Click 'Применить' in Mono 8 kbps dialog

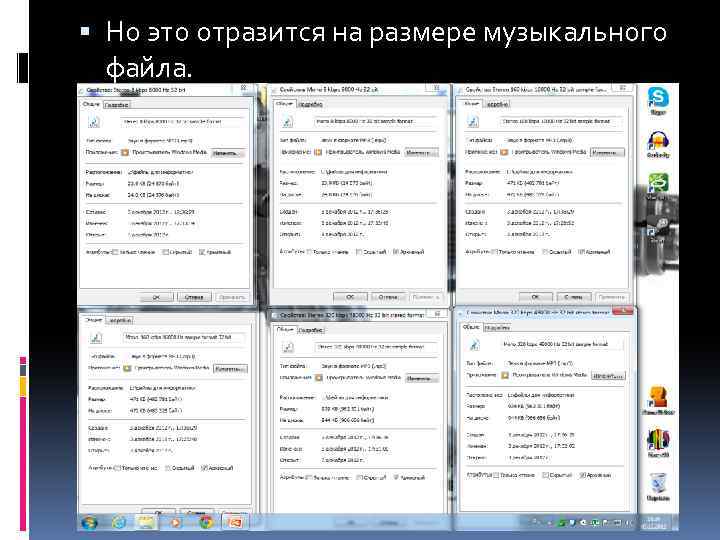click(426, 298)
